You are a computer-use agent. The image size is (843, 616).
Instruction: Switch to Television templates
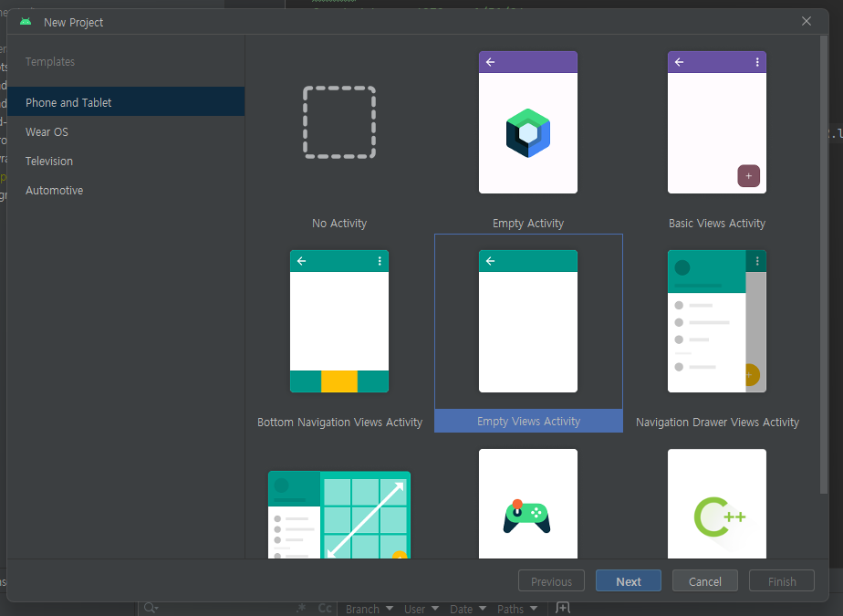pyautogui.click(x=126, y=161)
